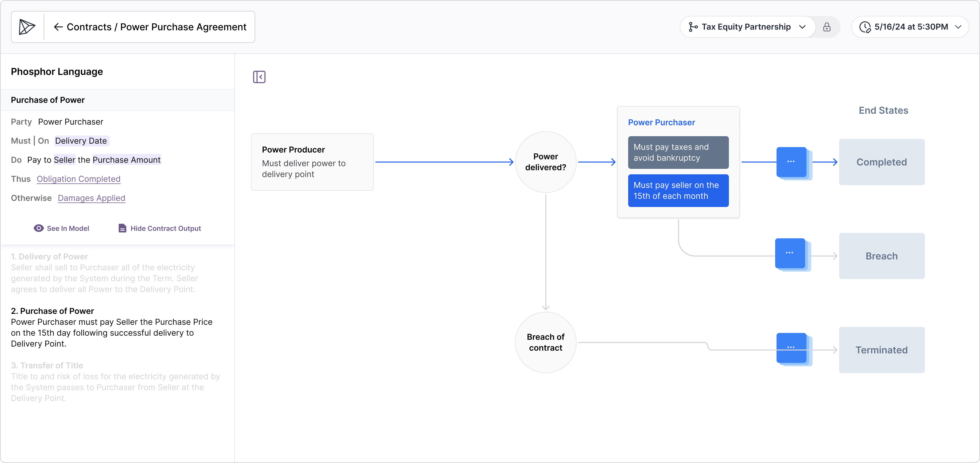The height and width of the screenshot is (463, 980).
Task: Toggle the lock icon
Action: click(827, 27)
